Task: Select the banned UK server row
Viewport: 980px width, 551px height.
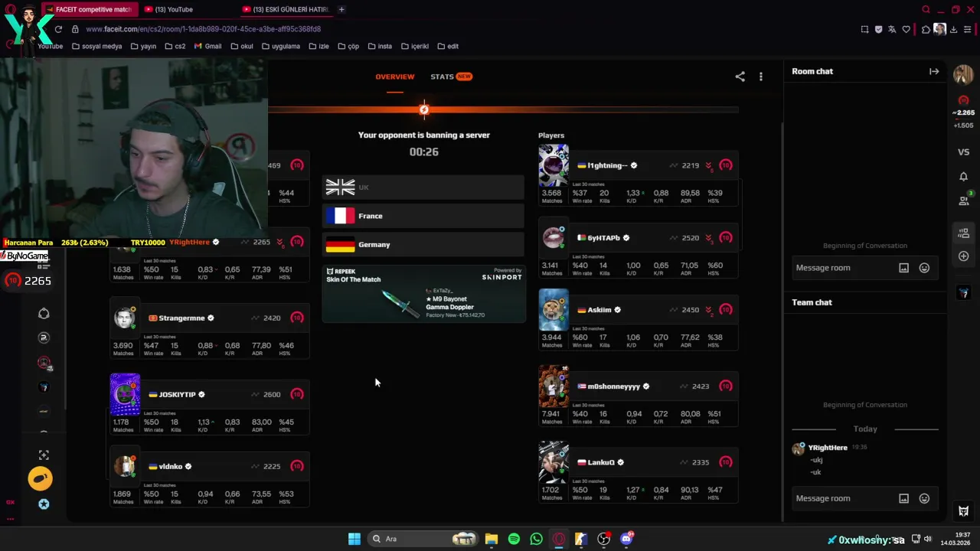Action: 423,187
